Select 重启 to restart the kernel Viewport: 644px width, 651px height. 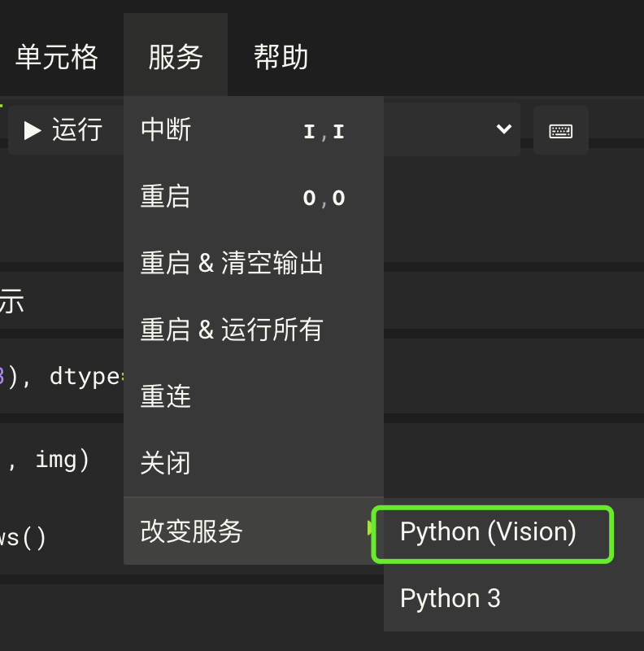point(166,197)
